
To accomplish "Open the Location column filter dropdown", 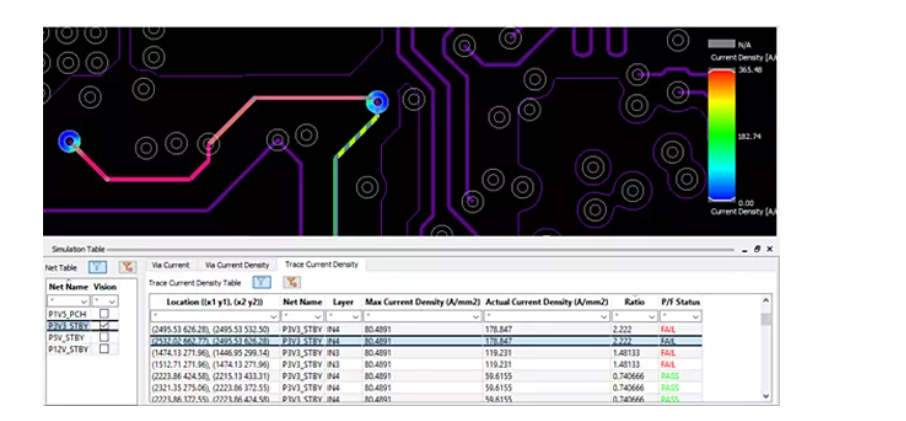I will pyautogui.click(x=273, y=316).
